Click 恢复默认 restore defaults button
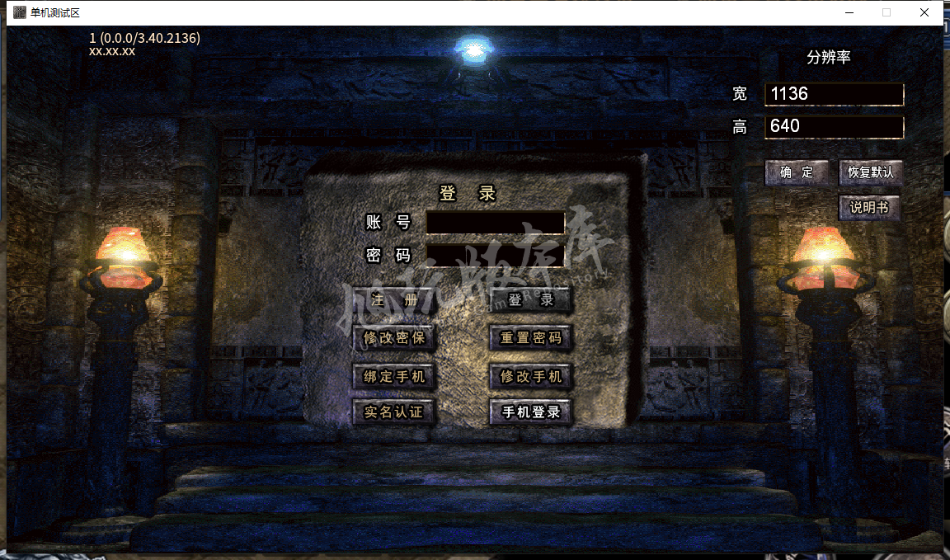Screen dimensions: 950x560 tap(871, 172)
